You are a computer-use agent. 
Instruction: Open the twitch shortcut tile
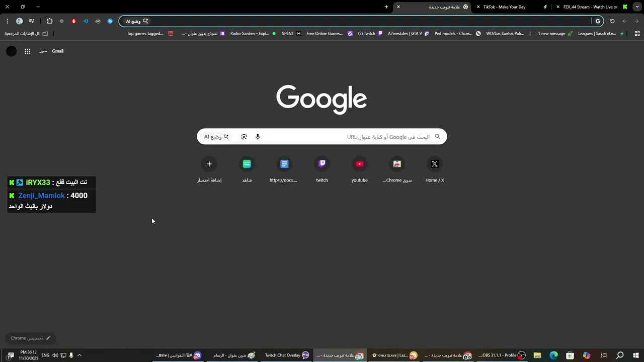tap(322, 170)
